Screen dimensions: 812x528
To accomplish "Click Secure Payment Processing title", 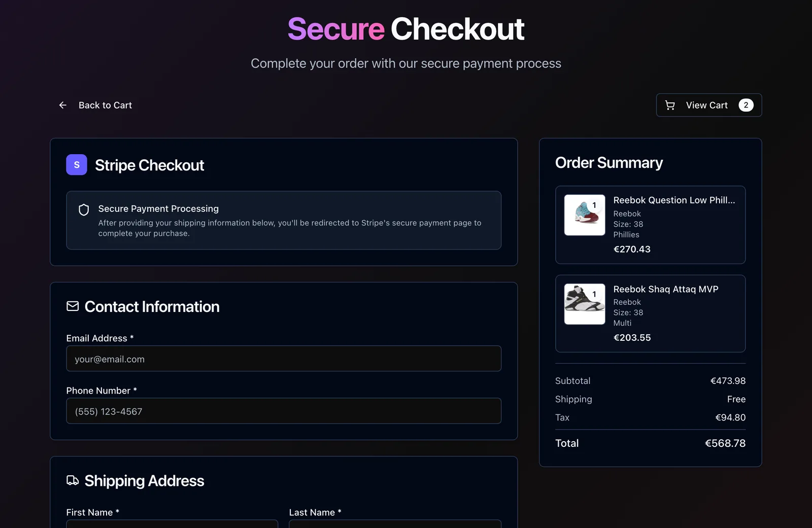I will pos(158,208).
